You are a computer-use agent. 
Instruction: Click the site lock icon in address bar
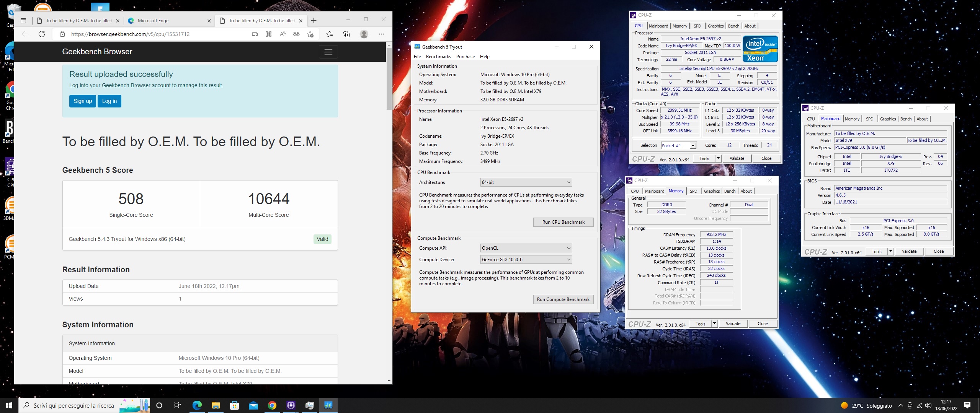click(62, 34)
